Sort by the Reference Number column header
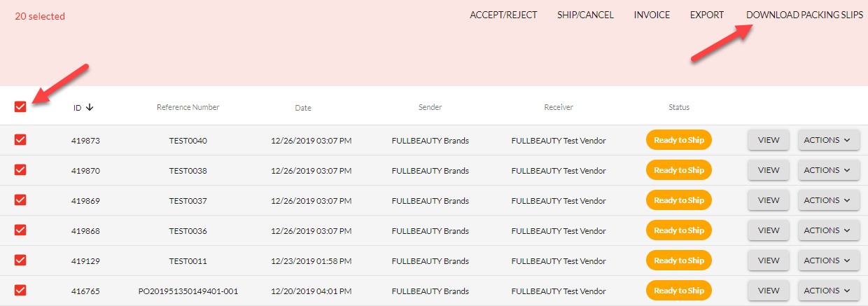Screen dimensions: 868x306 [x=188, y=108]
